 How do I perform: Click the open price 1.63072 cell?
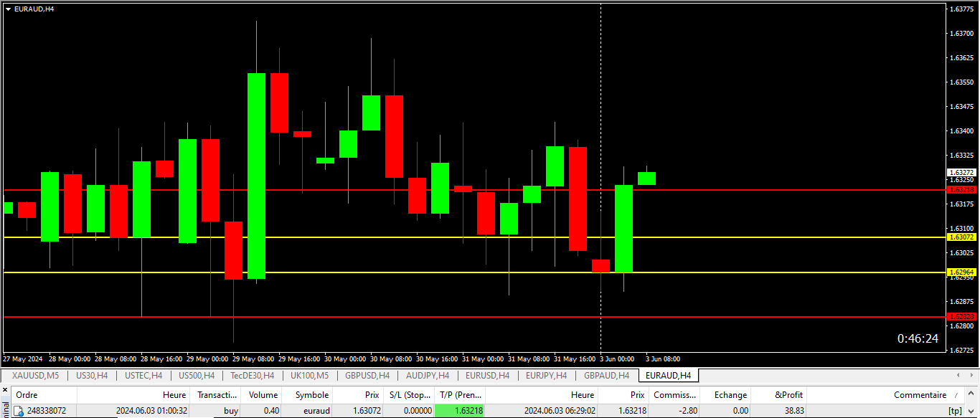367,411
